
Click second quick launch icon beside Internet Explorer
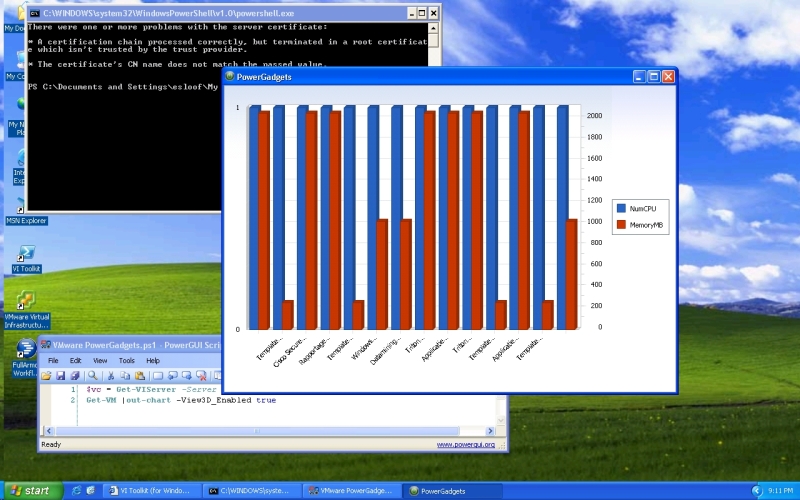click(91, 491)
